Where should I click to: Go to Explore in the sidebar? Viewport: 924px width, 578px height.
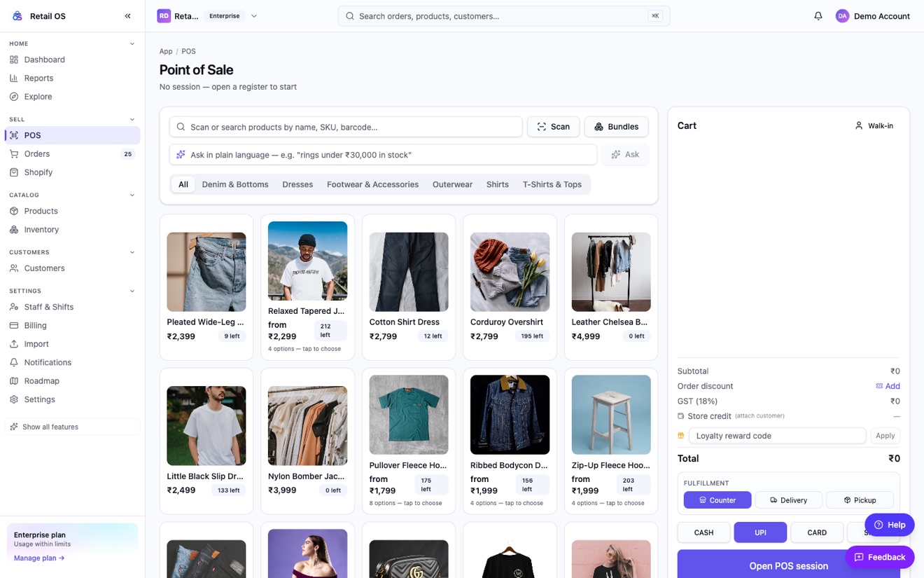coord(73,97)
